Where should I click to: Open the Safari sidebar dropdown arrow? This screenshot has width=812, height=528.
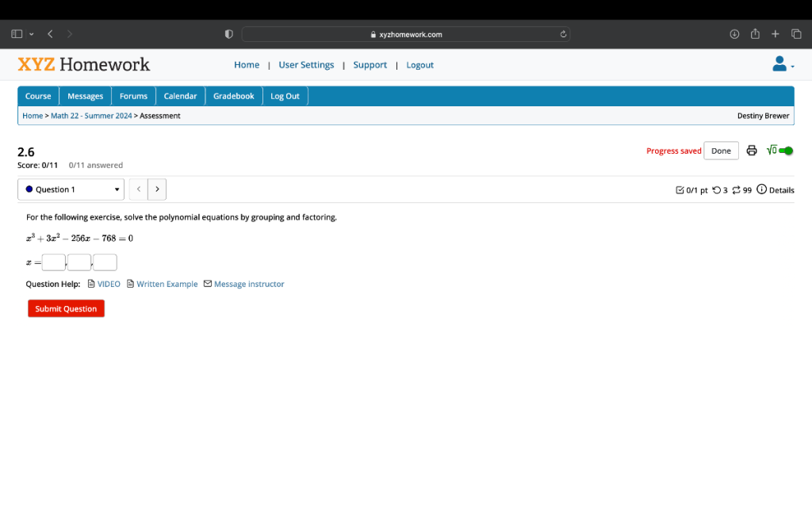32,34
